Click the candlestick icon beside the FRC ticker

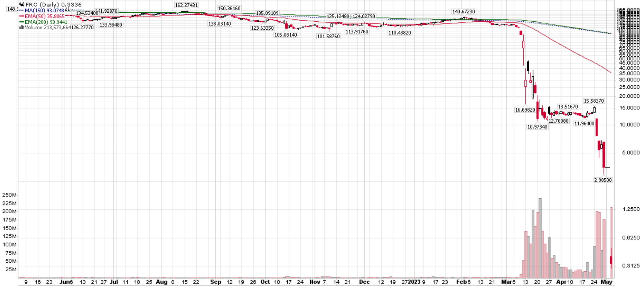point(21,5)
